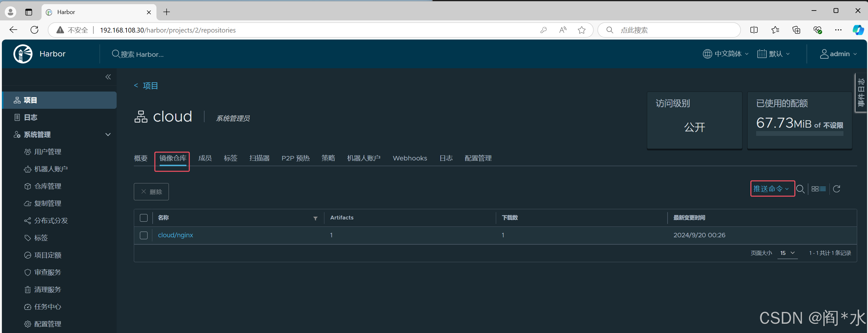Open the 日志 project tab
This screenshot has height=333, width=868.
(446, 158)
